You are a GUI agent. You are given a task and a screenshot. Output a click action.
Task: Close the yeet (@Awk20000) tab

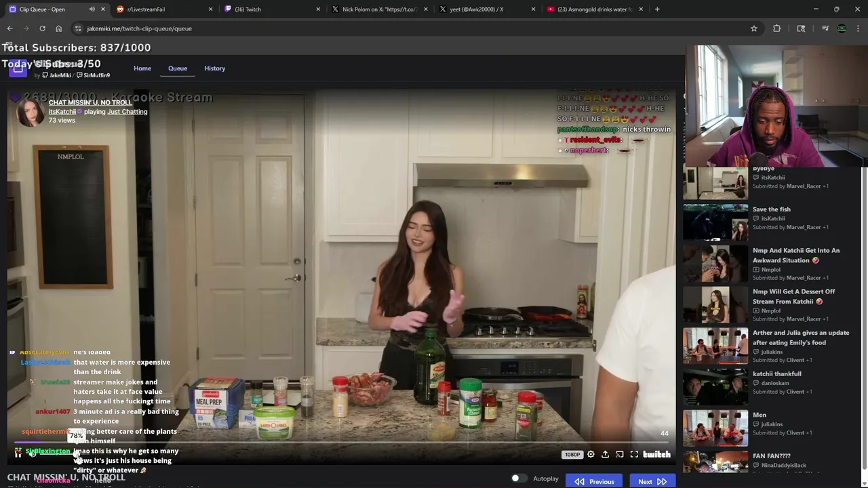click(x=533, y=9)
